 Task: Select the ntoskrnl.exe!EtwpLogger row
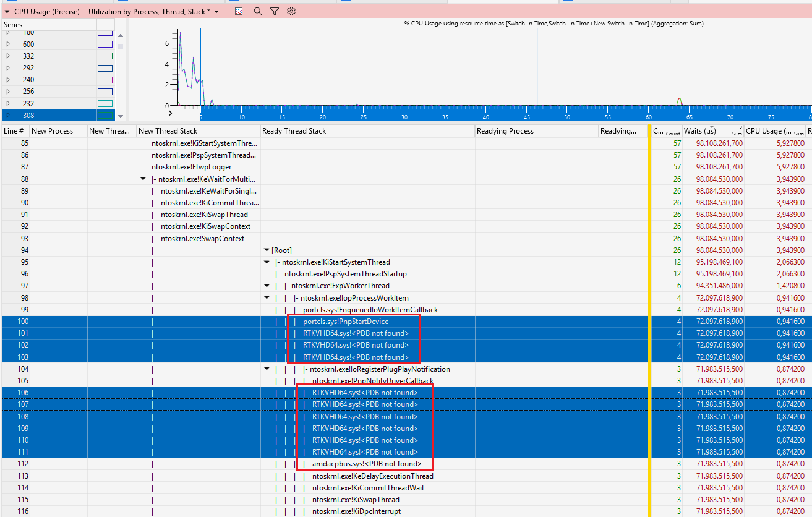406,167
